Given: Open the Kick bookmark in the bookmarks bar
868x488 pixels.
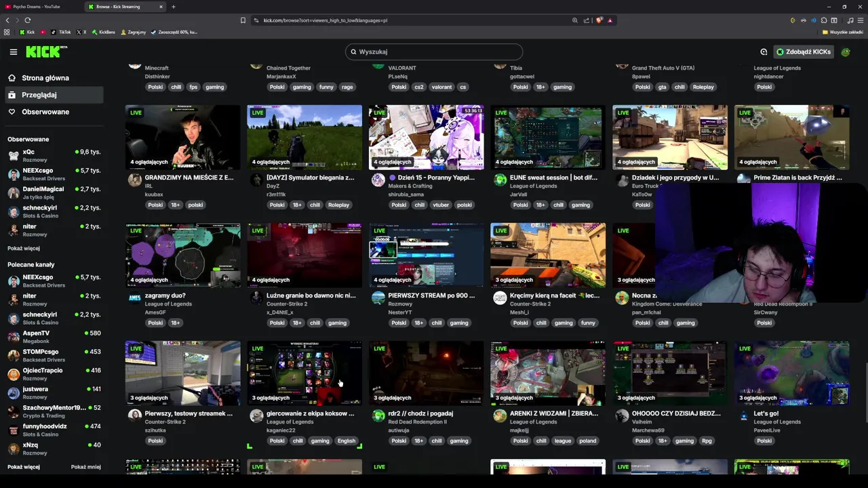Looking at the screenshot, I should 27,32.
